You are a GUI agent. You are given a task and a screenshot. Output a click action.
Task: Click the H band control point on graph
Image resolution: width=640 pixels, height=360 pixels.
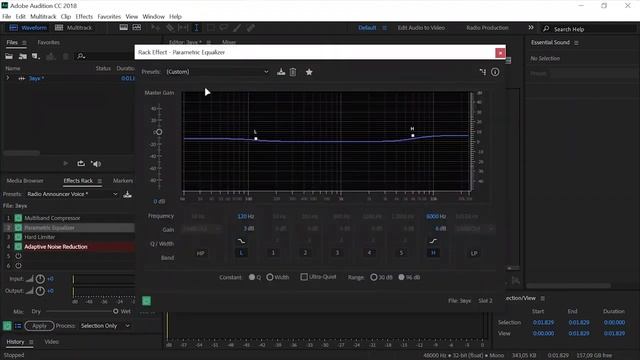(413, 136)
